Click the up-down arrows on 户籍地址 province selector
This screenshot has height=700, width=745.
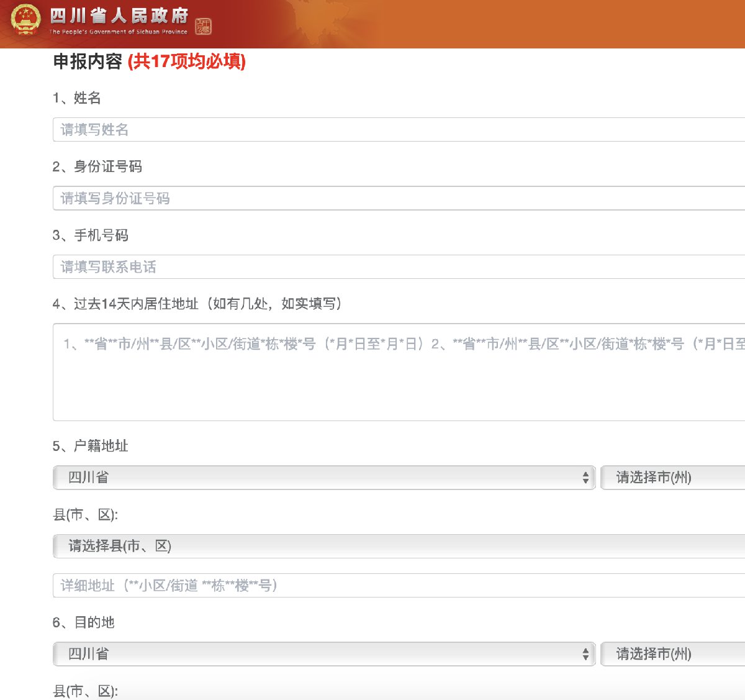pyautogui.click(x=585, y=478)
